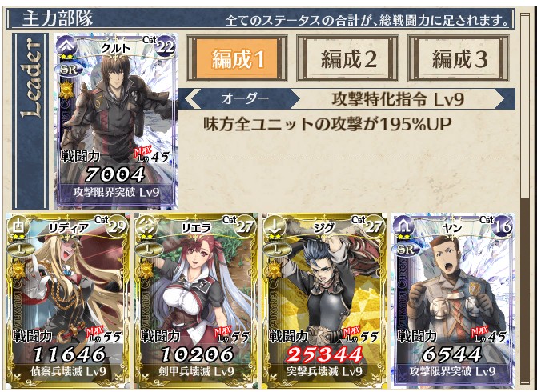Screen dimensions: 537x392
Task: Click the class icon on リエラ card
Action: 147,226
